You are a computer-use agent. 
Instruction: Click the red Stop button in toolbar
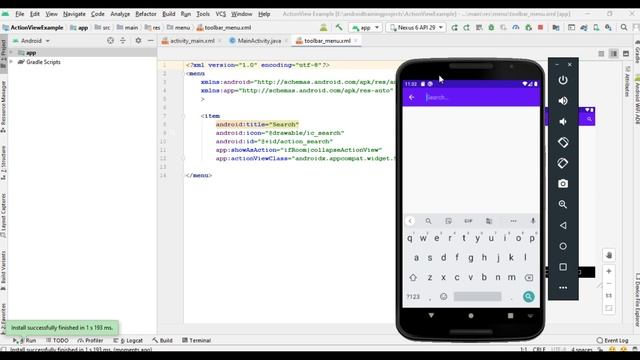click(540, 27)
